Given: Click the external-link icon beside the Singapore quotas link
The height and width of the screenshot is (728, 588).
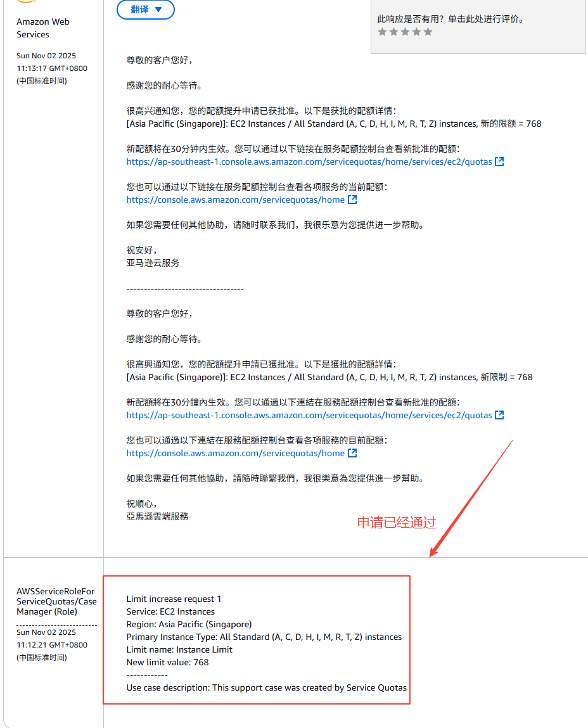Looking at the screenshot, I should 499,161.
